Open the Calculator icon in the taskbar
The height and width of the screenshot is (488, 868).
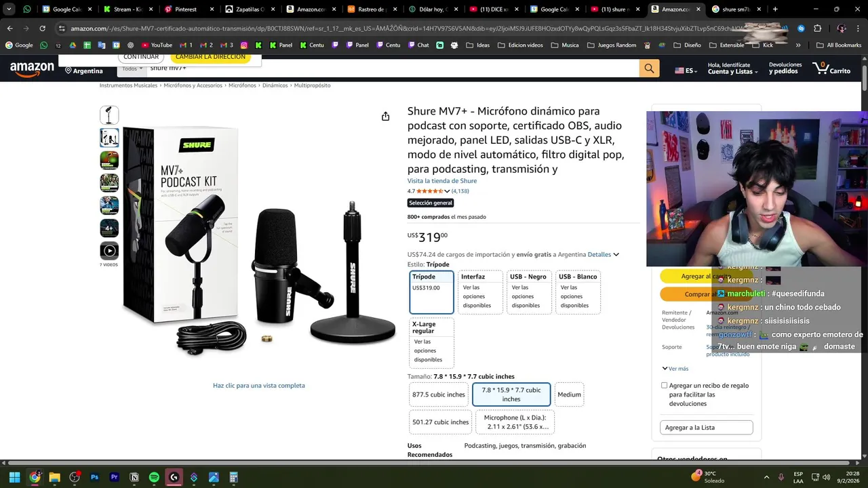coord(233,477)
